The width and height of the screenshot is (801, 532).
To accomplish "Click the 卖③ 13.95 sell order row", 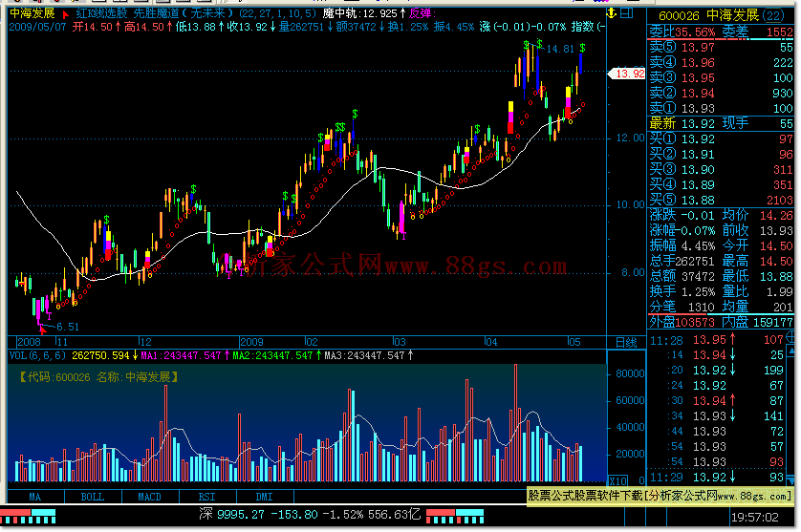I will tap(722, 78).
